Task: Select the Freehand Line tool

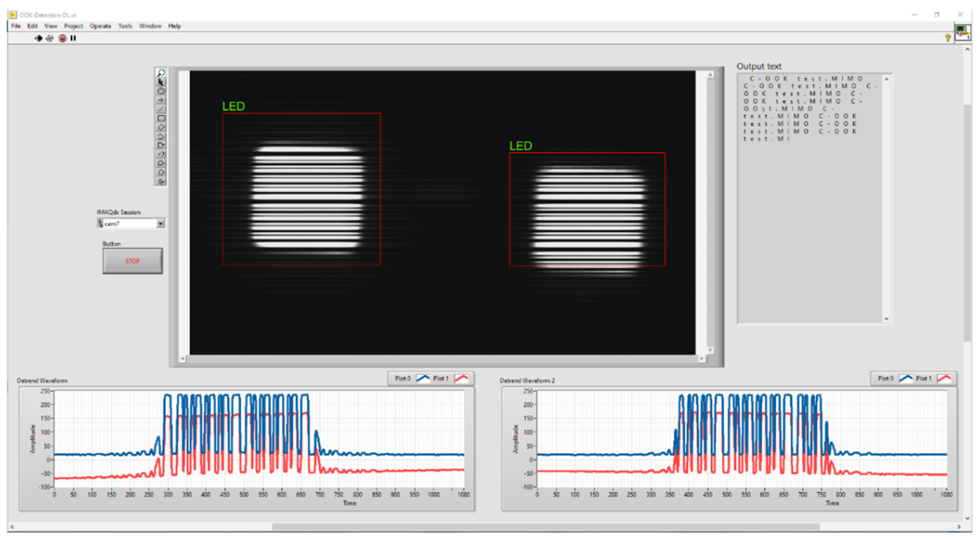Action: tap(161, 154)
